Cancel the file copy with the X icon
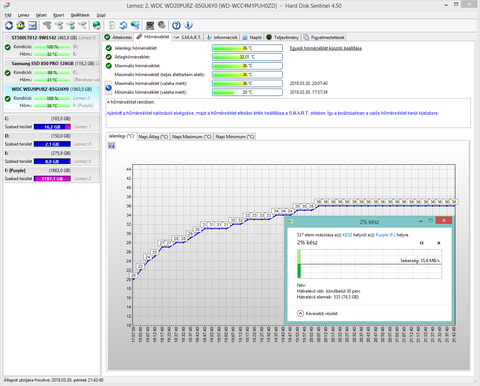480x386 pixels. point(439,243)
